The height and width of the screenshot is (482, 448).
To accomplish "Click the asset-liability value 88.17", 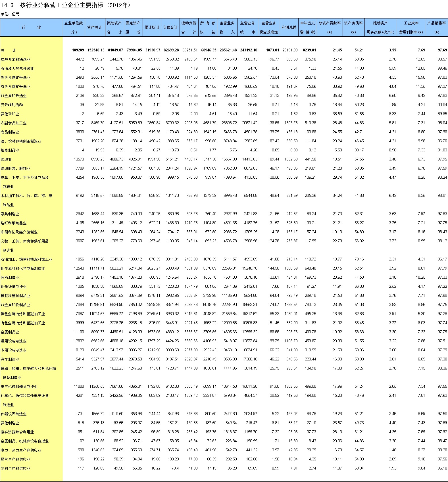I will [x=359, y=150].
